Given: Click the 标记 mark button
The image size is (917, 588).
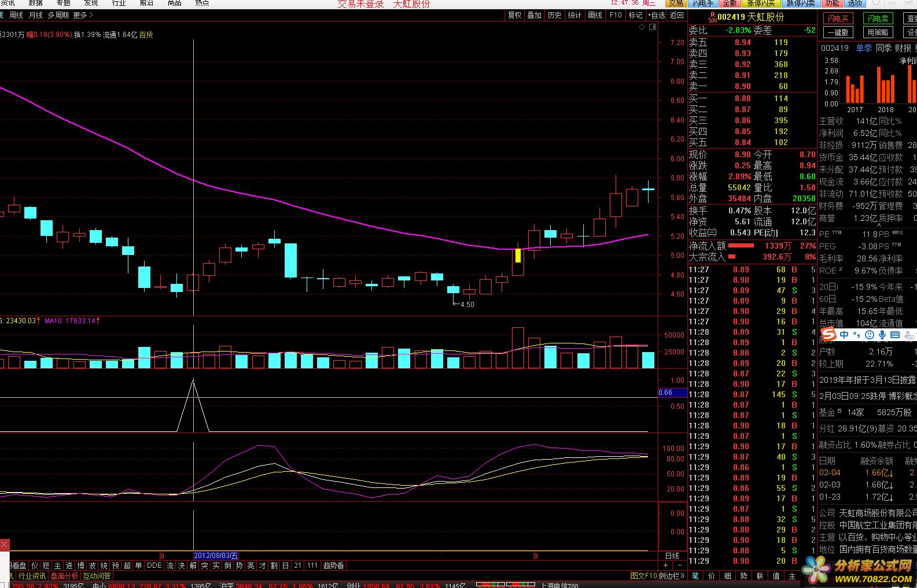Looking at the screenshot, I should [x=635, y=15].
